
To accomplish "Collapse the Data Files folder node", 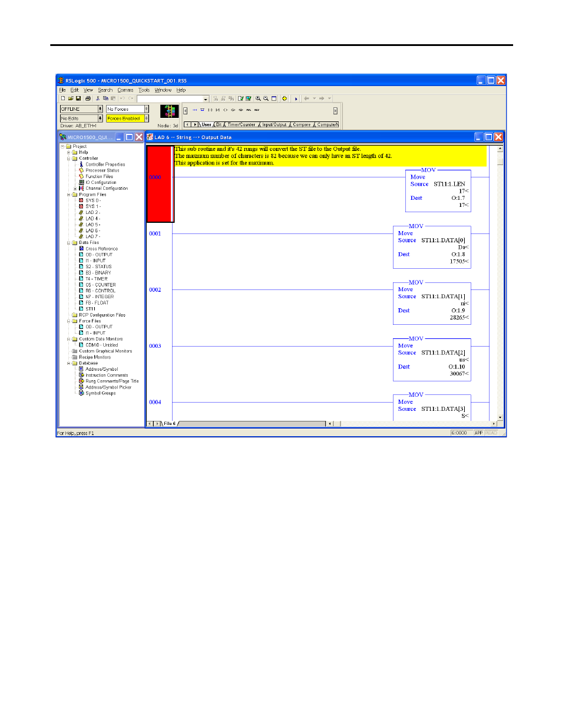I will point(68,243).
